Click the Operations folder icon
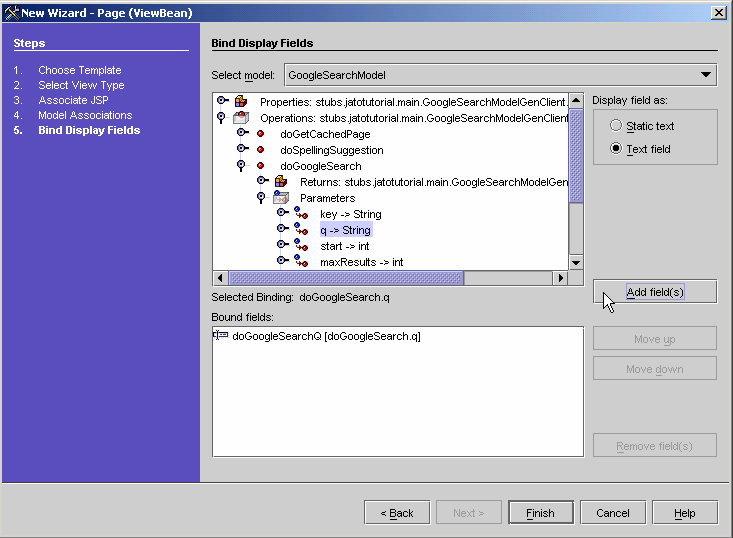 [241, 117]
